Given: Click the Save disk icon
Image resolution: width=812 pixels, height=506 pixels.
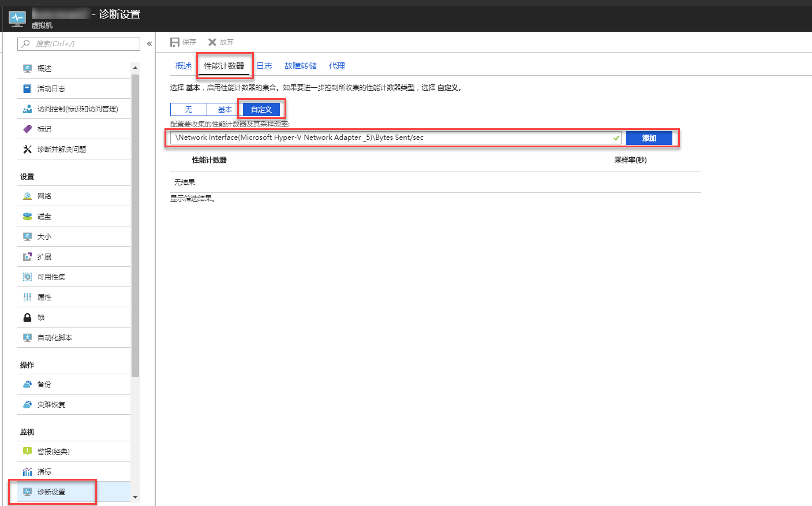Looking at the screenshot, I should [175, 42].
